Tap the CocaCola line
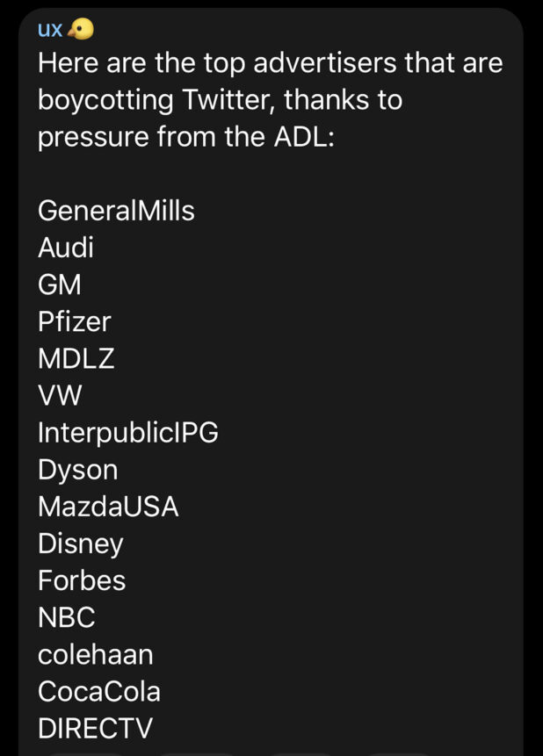Viewport: 543px width, 756px height. pyautogui.click(x=99, y=691)
